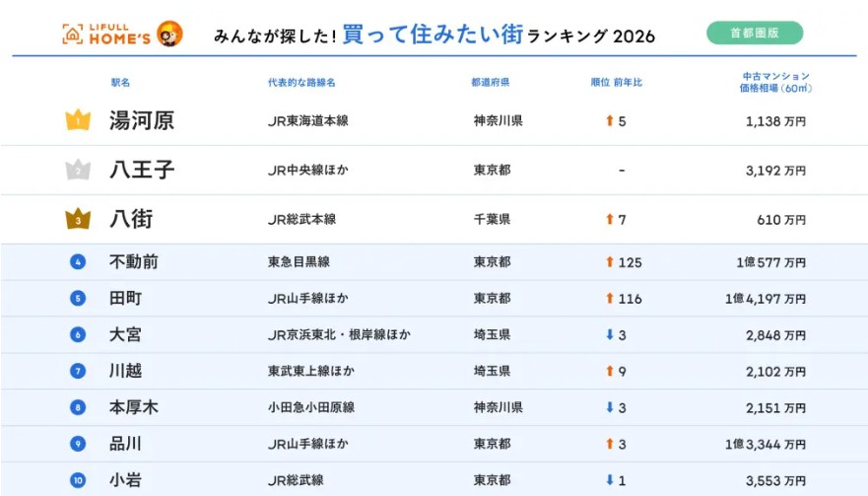Click the blue rank 6 badge
This screenshot has width=868, height=496.
tap(78, 334)
